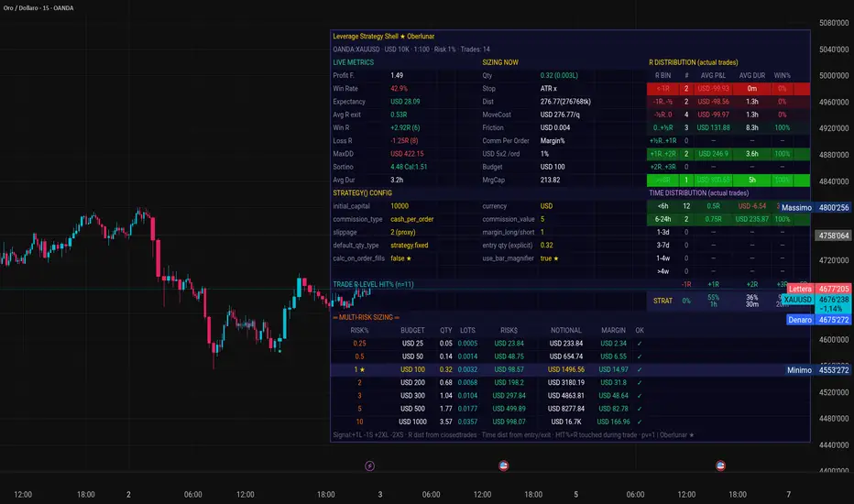854x504 pixels.
Task: Click the currency value USD in config
Action: (x=546, y=206)
